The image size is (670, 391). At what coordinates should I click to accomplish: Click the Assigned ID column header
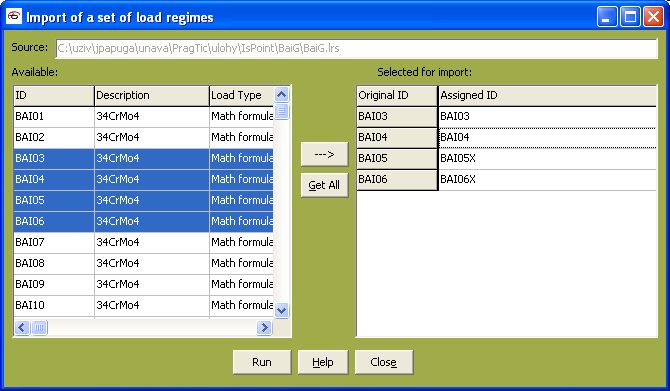pos(548,95)
